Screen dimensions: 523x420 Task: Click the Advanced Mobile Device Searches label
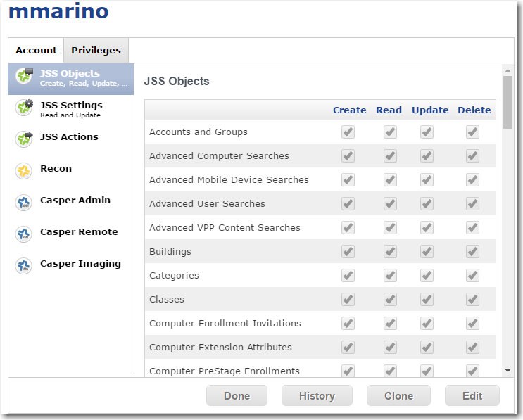click(x=229, y=180)
